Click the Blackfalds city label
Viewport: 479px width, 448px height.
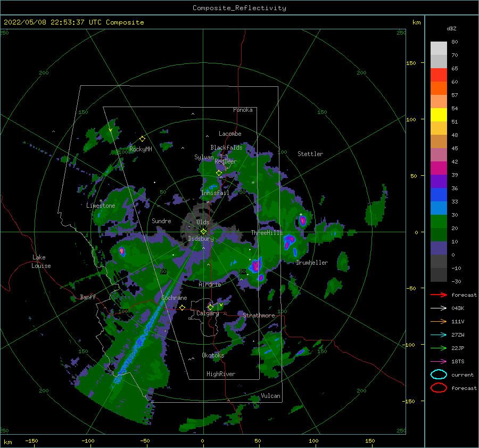click(x=226, y=148)
